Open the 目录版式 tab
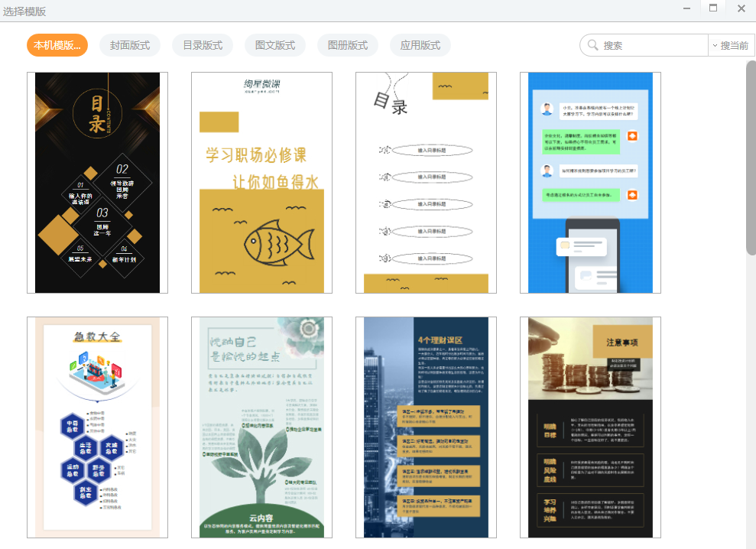This screenshot has width=756, height=549. (x=203, y=45)
